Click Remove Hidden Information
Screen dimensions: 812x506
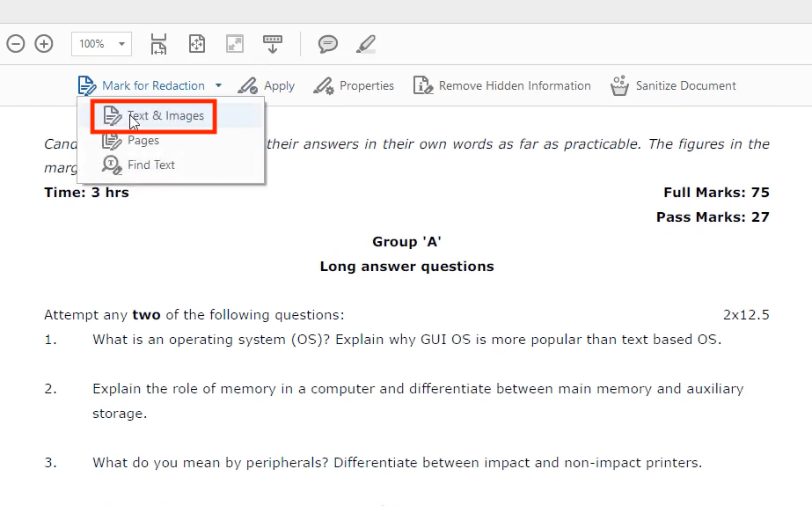(514, 85)
